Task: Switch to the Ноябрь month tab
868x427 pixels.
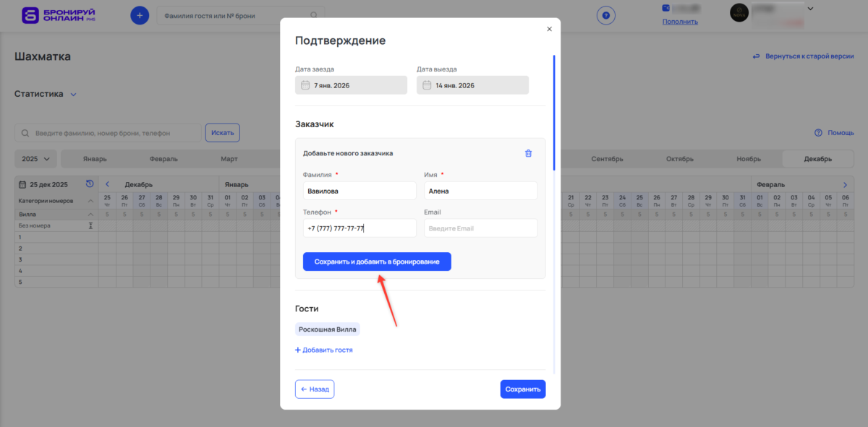Action: coord(749,158)
